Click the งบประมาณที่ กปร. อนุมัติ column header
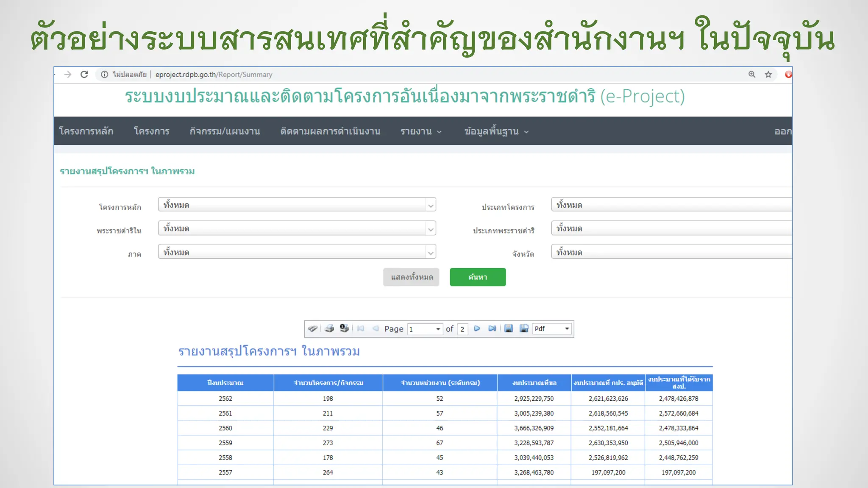Image resolution: width=868 pixels, height=488 pixels. pos(608,383)
